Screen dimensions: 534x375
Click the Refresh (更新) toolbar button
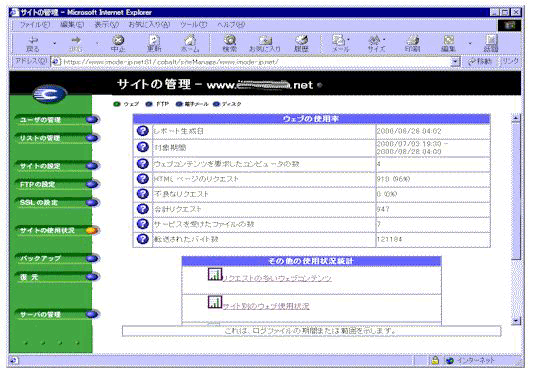tap(154, 44)
